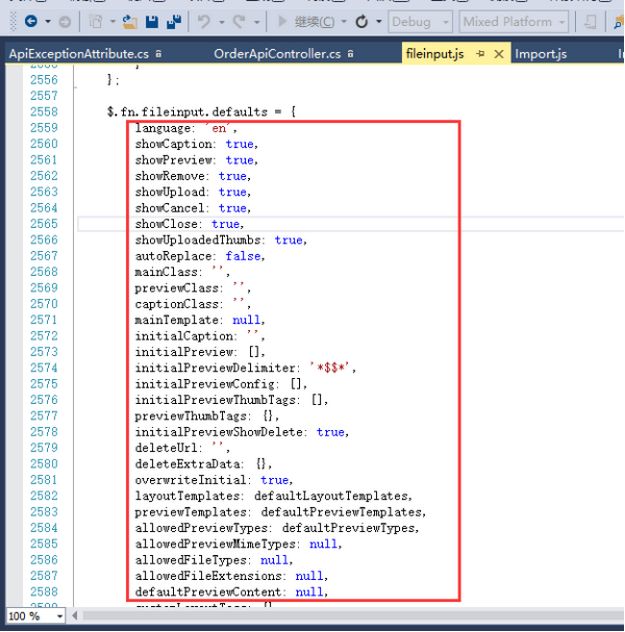Open the Navigate Backward history dropdown arrow

pos(48,21)
